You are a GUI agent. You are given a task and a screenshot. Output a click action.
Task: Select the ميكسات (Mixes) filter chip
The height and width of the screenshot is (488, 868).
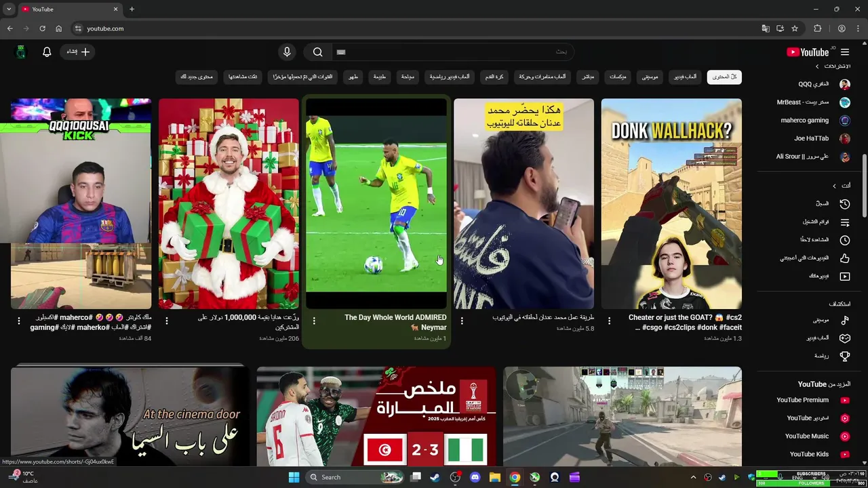pyautogui.click(x=618, y=77)
